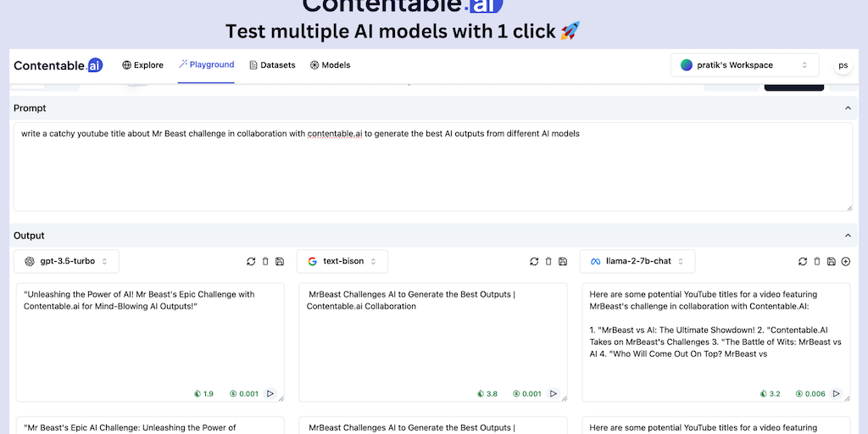This screenshot has width=868, height=434.
Task: Add another model column with plus icon
Action: click(845, 262)
